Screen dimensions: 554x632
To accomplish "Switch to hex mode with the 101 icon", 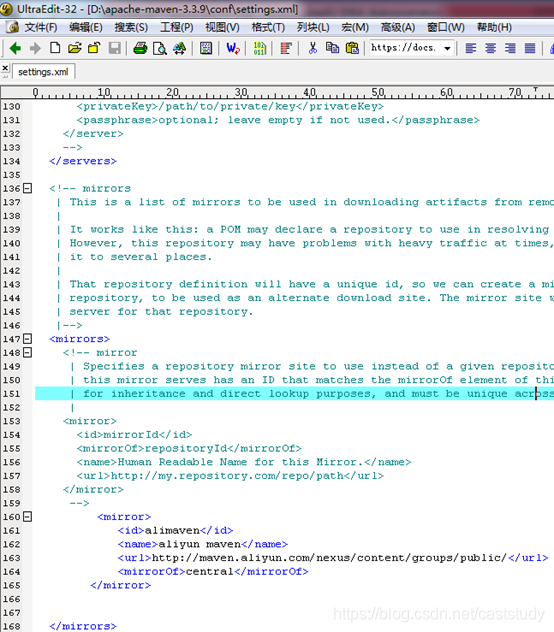I will (259, 49).
